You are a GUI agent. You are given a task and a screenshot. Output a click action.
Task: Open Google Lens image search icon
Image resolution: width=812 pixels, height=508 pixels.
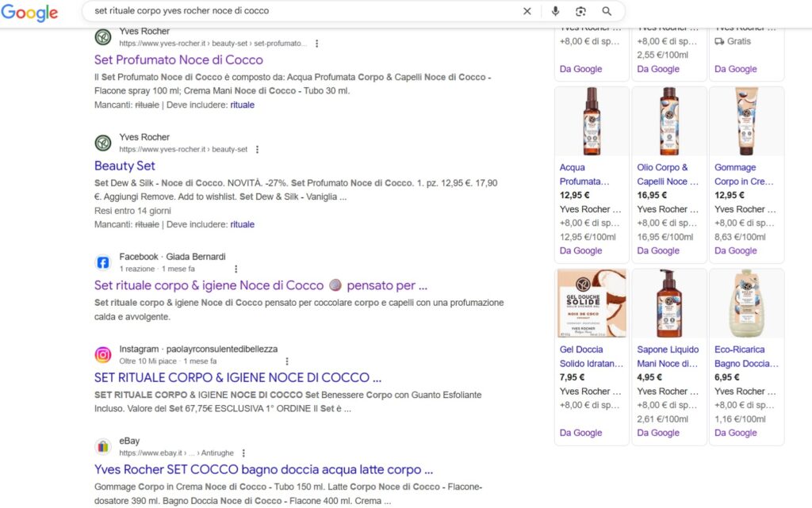point(580,11)
